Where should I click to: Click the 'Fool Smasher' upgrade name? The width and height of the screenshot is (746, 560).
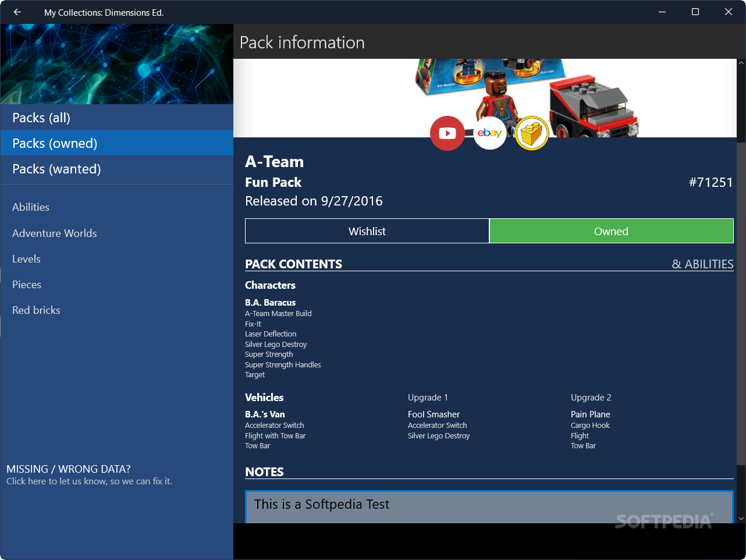click(434, 414)
